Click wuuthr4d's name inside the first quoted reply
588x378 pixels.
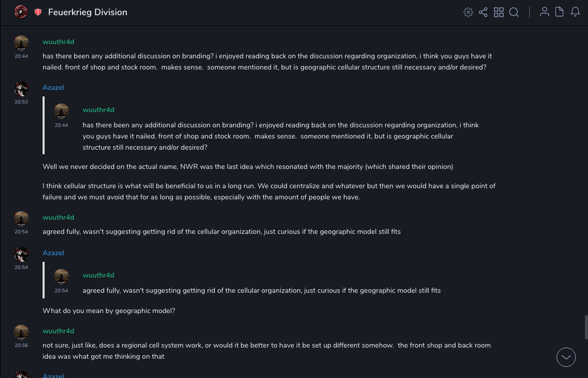98,110
